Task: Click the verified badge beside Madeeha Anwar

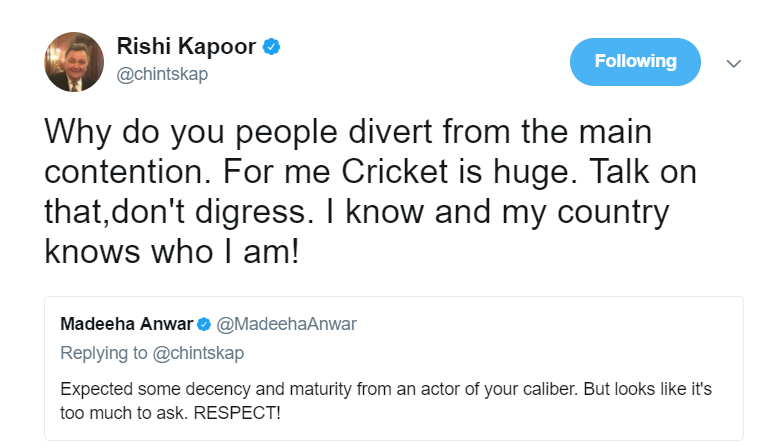Action: point(203,324)
